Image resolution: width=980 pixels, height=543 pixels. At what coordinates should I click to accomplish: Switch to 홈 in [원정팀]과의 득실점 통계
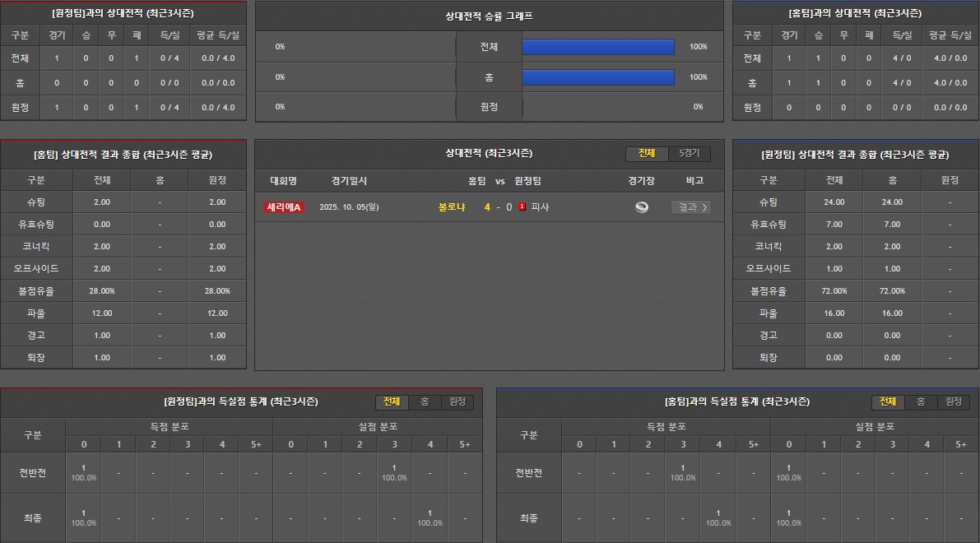pos(425,401)
